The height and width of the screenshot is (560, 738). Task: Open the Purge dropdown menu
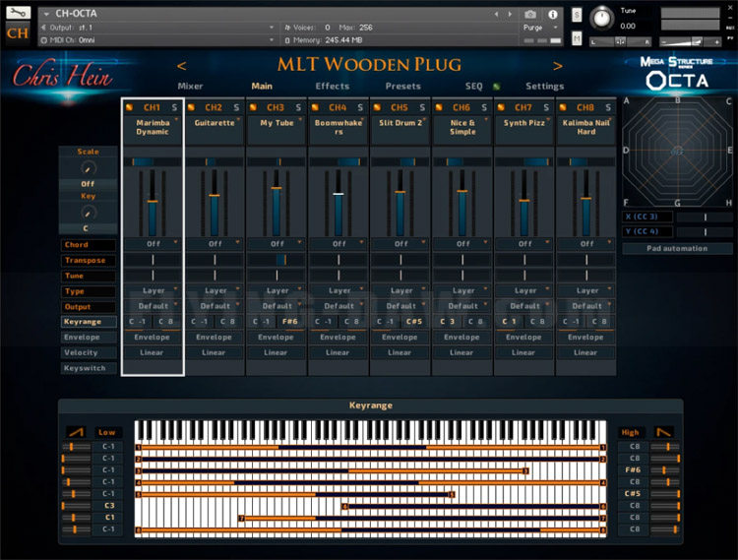tap(540, 28)
